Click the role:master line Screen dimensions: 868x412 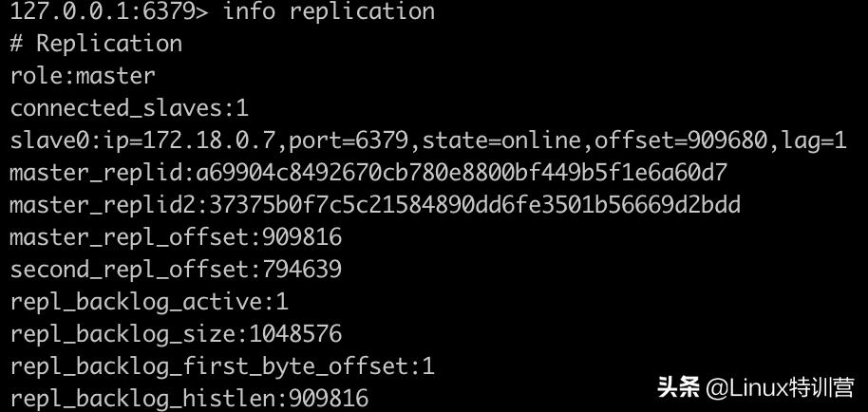tap(83, 76)
